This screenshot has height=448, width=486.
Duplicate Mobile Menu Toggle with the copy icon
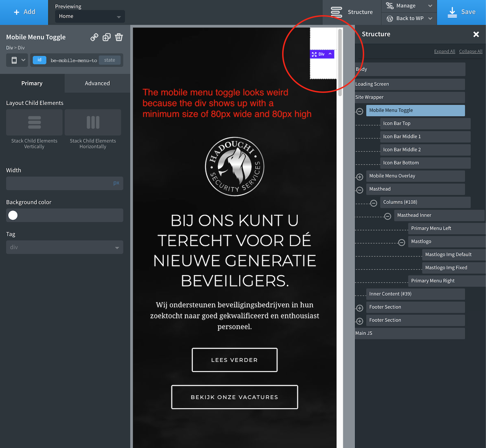click(107, 37)
